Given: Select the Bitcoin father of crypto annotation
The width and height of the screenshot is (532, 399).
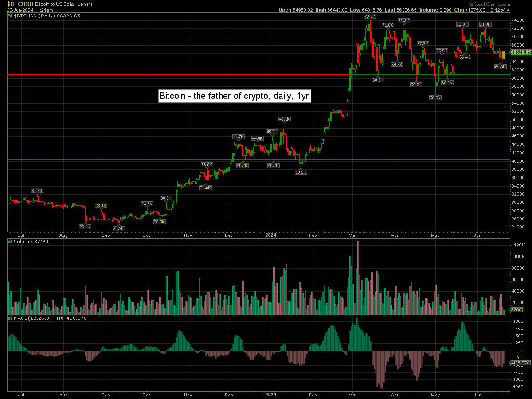Looking at the screenshot, I should pyautogui.click(x=235, y=96).
